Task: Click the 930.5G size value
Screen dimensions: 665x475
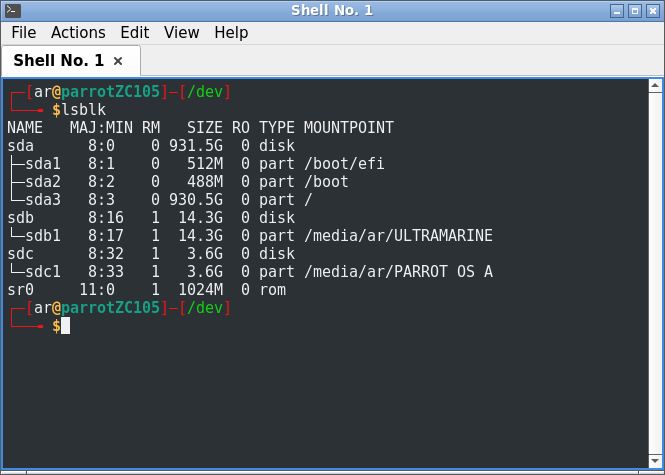Action: [196, 199]
